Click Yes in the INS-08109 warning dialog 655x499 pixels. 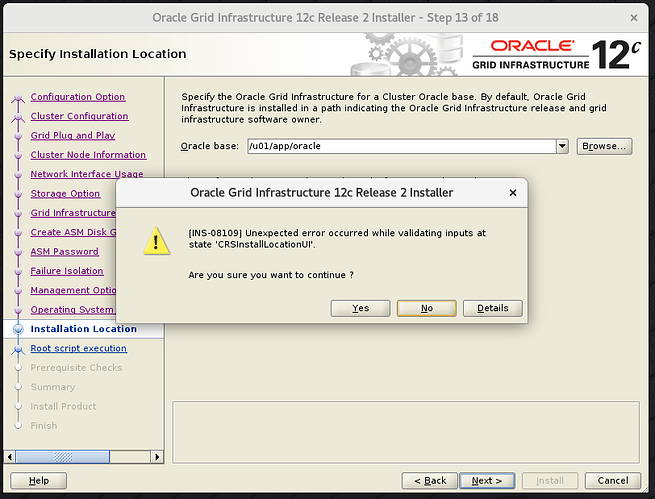[360, 308]
